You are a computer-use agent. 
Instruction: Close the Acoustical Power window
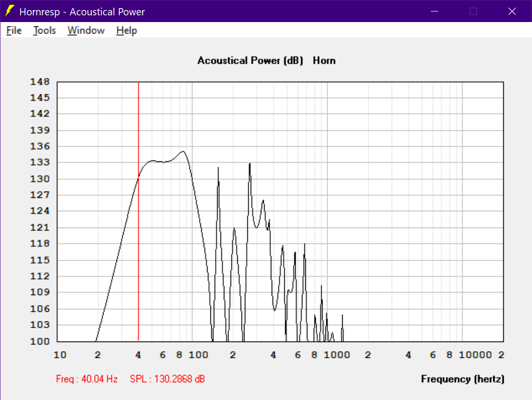tap(512, 11)
